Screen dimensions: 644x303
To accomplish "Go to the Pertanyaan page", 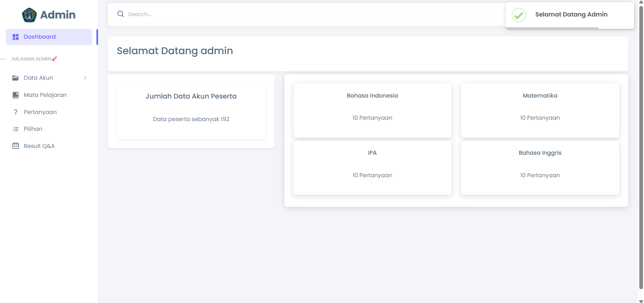I will pos(40,112).
